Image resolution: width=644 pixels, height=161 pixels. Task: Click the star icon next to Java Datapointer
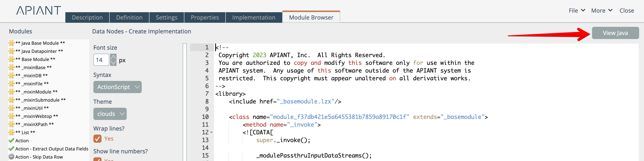click(x=11, y=51)
